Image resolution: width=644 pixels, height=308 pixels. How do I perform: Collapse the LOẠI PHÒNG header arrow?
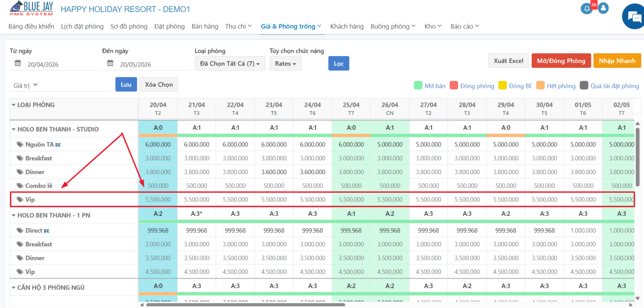[13, 105]
